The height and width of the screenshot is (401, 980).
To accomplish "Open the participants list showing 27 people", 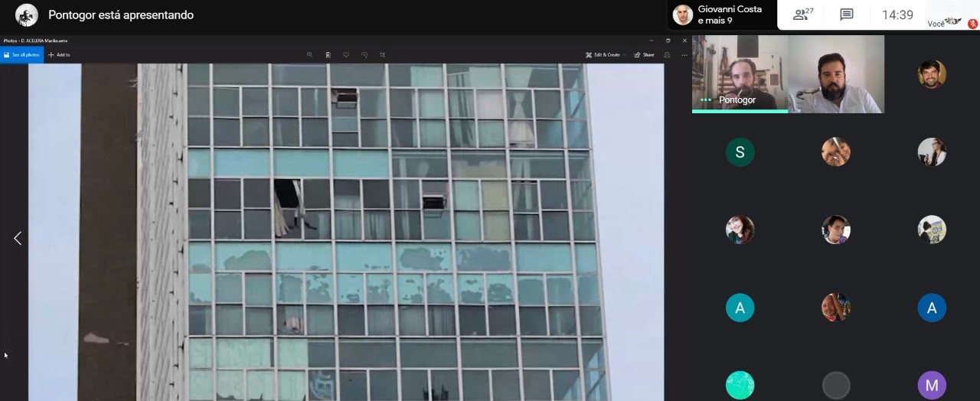I will [803, 15].
